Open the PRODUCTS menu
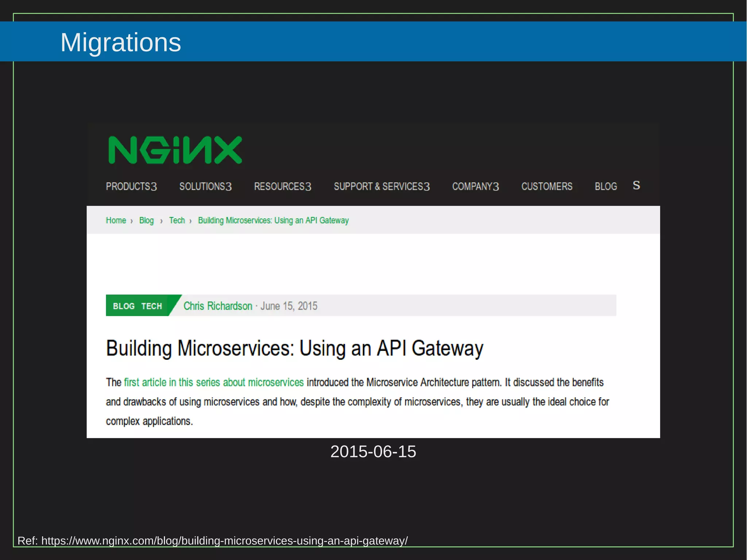747x560 pixels. 131,186
